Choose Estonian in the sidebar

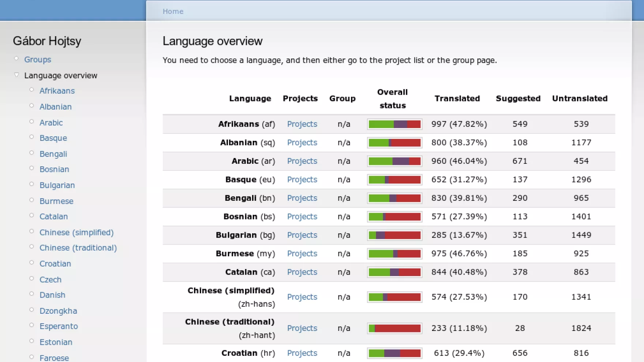(56, 342)
